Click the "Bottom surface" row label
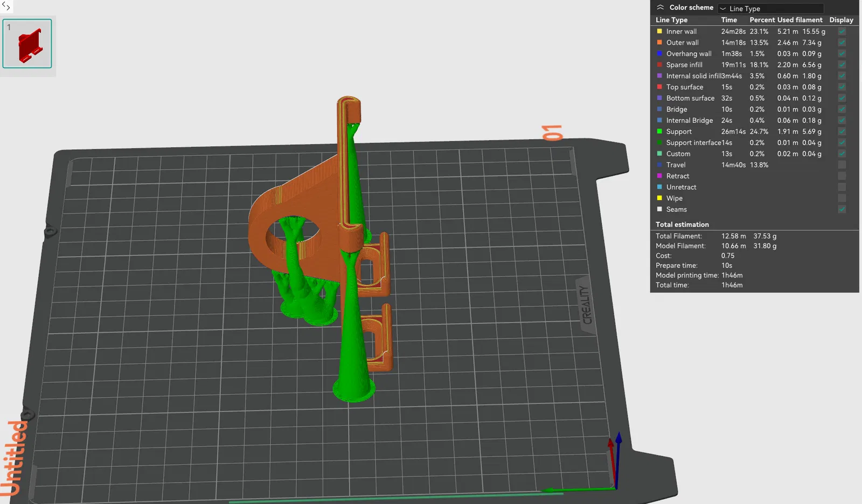The width and height of the screenshot is (862, 504). click(x=691, y=99)
